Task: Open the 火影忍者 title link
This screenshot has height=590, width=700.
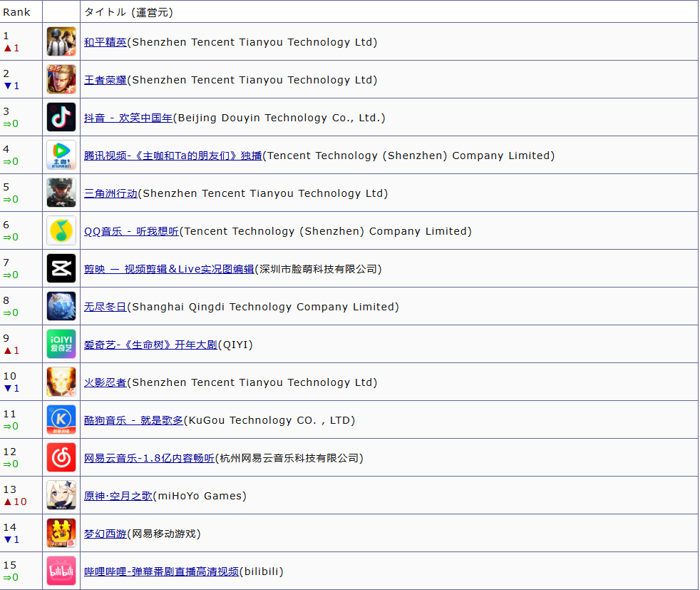Action: [x=105, y=382]
